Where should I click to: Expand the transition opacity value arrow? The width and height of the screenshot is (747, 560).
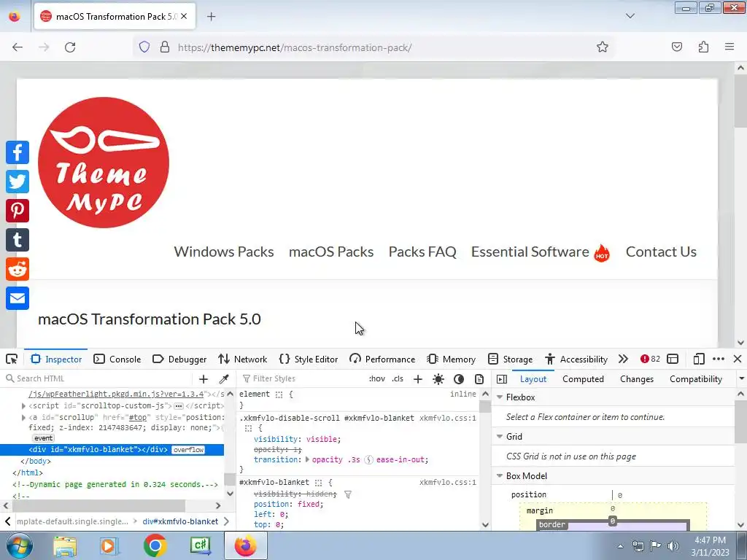click(x=307, y=459)
